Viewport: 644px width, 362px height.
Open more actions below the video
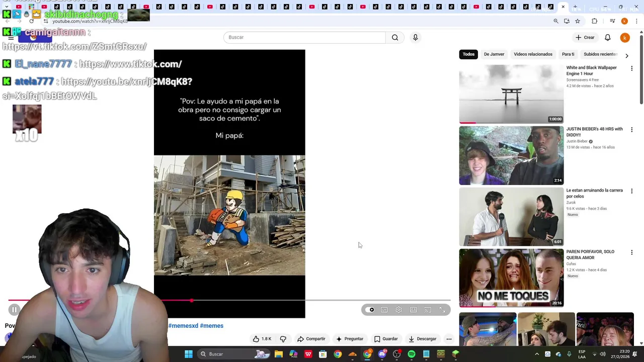tap(449, 339)
